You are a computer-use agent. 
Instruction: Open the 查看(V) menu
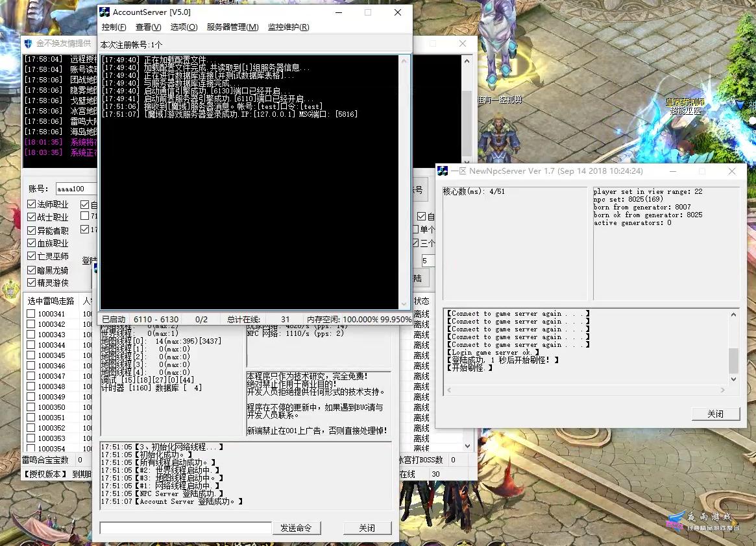click(148, 27)
